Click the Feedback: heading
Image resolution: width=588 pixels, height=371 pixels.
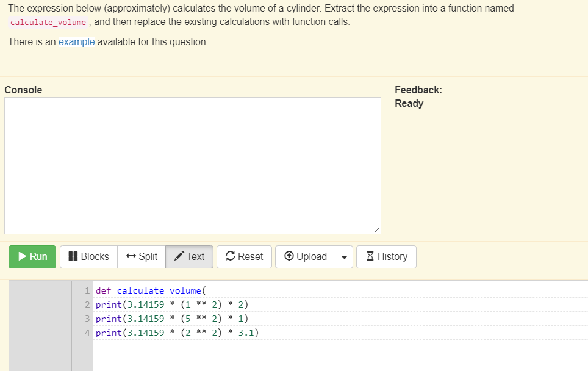pos(418,90)
